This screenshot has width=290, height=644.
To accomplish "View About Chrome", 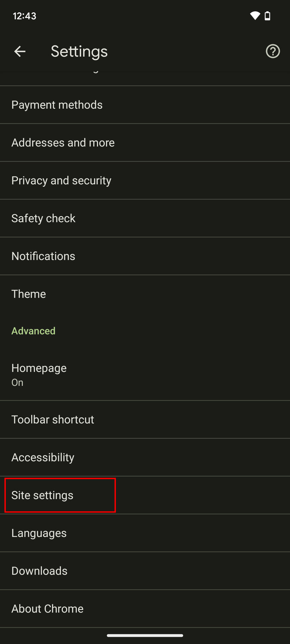I will click(47, 609).
